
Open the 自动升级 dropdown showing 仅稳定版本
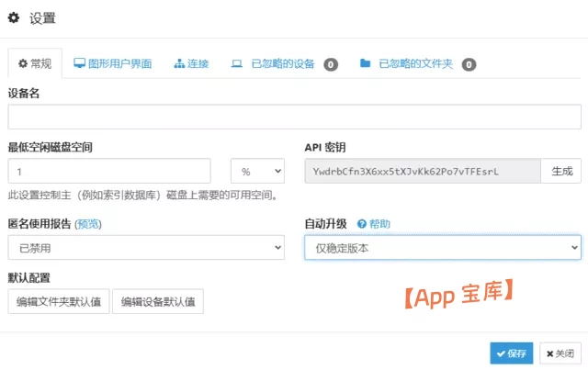point(442,248)
